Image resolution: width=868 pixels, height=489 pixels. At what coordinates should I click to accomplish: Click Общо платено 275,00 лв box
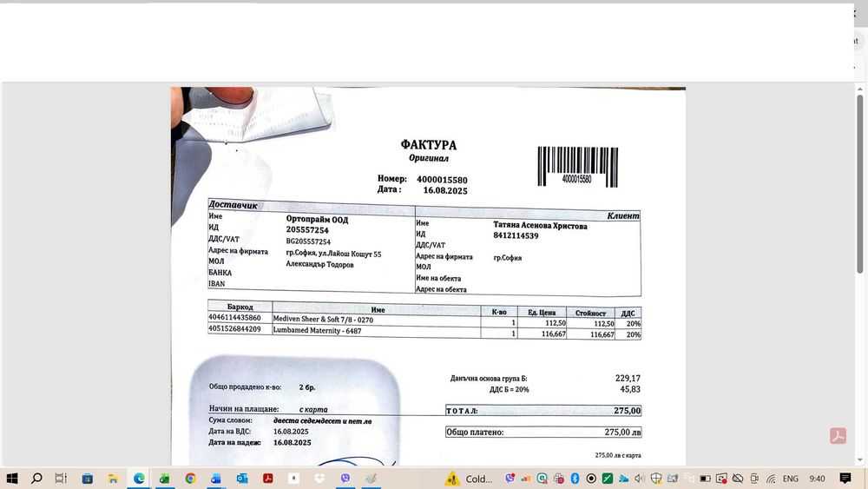tap(543, 432)
